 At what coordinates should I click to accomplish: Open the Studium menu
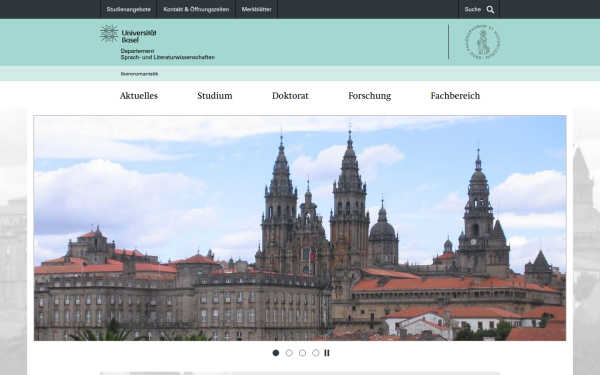215,96
